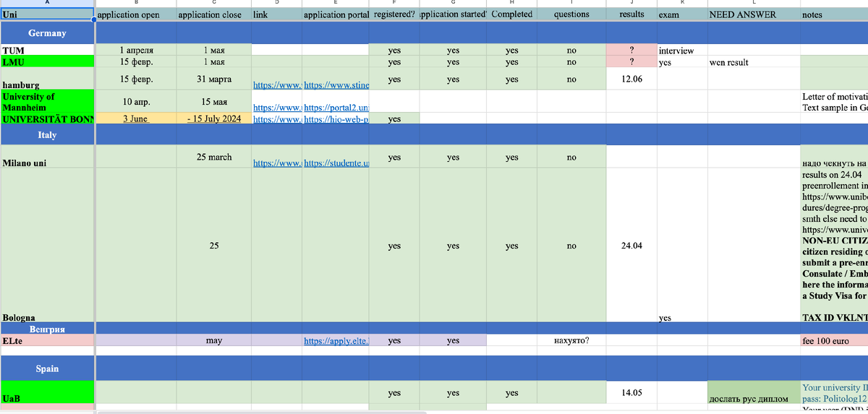Select Mannheim's '15 мая' application close cell
The image size is (868, 414).
point(213,101)
